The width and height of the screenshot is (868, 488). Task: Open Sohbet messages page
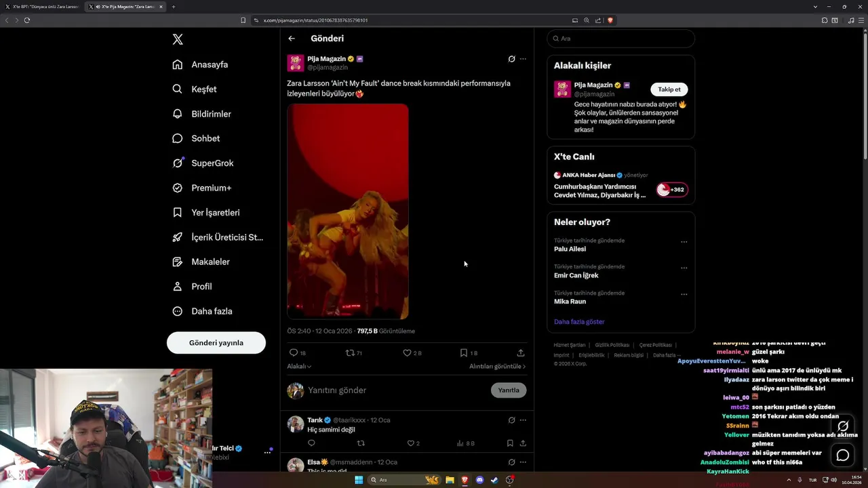(x=197, y=138)
